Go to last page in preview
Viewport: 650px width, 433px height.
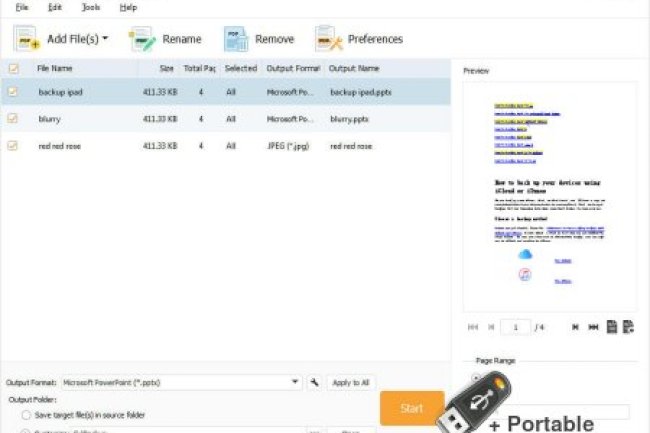593,327
